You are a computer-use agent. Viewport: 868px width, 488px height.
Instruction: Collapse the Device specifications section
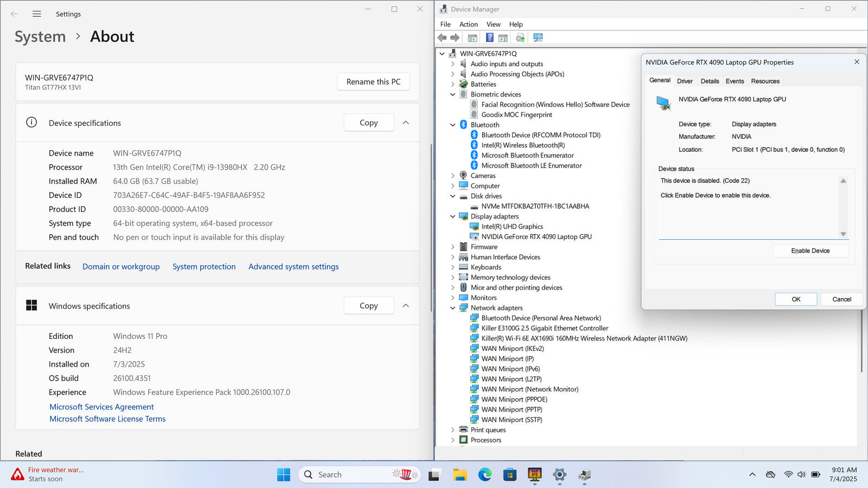pyautogui.click(x=406, y=123)
